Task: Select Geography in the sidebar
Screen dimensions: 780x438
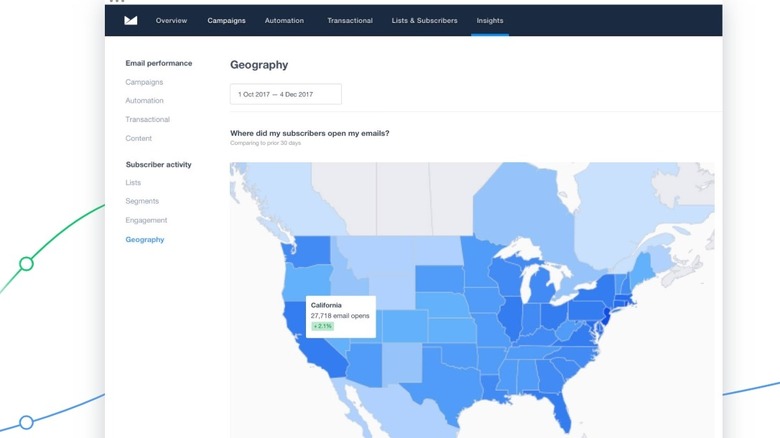Action: (145, 240)
